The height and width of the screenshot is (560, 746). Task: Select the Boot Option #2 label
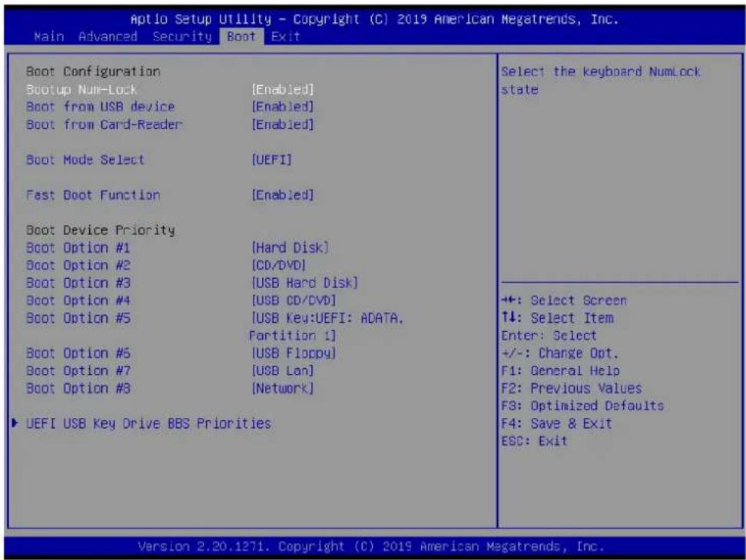[x=78, y=265]
